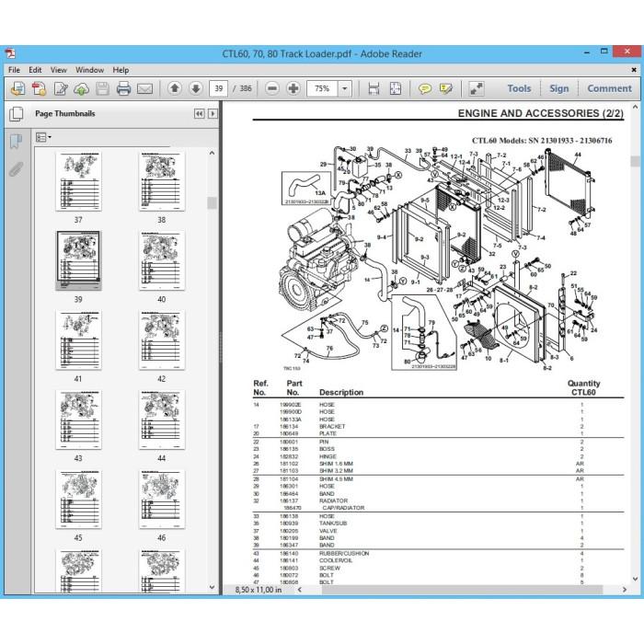The height and width of the screenshot is (644, 644).
Task: Click the page number field showing 39
Action: (219, 88)
